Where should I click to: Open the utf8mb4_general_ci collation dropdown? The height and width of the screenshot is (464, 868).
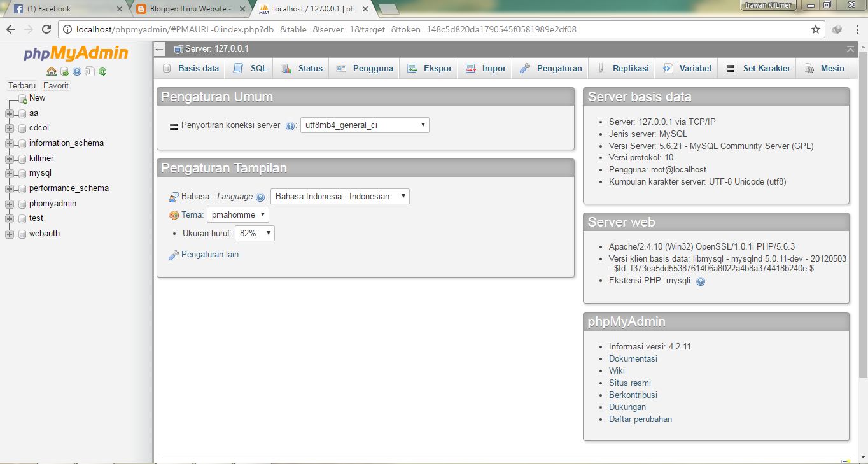pyautogui.click(x=364, y=125)
